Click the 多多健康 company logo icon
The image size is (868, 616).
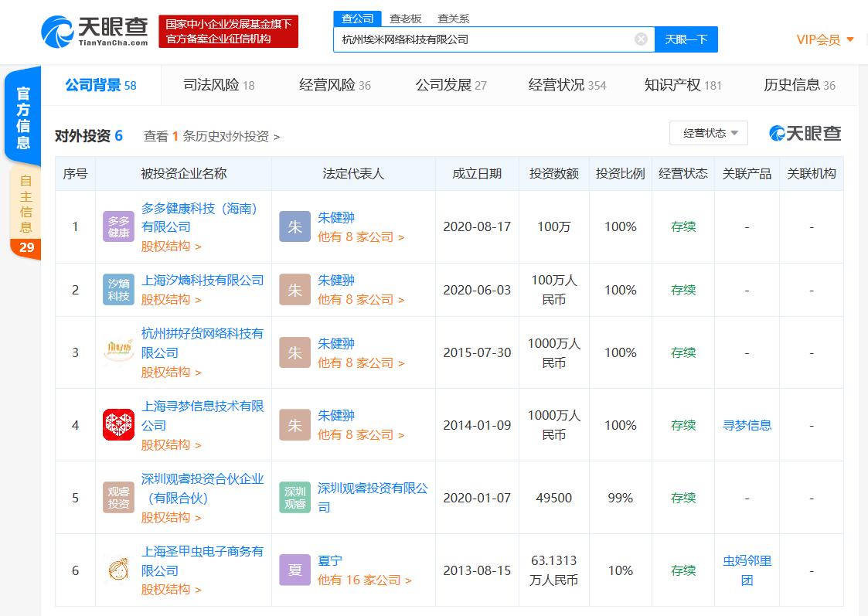coord(118,226)
